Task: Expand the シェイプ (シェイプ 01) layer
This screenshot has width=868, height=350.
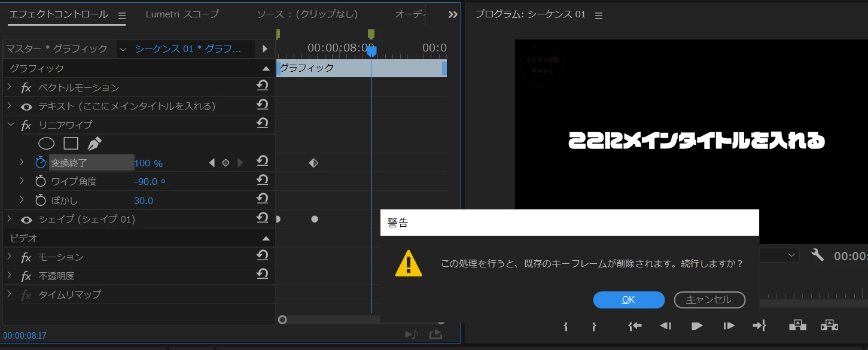Action: [x=10, y=219]
